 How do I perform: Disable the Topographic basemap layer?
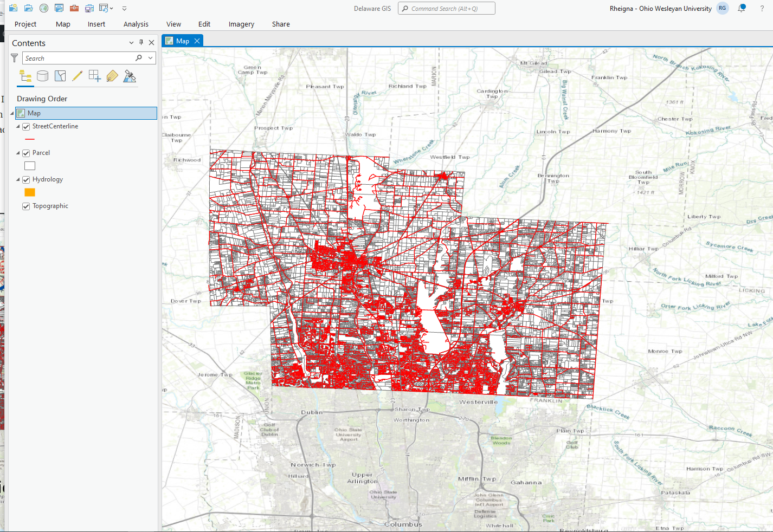25,206
